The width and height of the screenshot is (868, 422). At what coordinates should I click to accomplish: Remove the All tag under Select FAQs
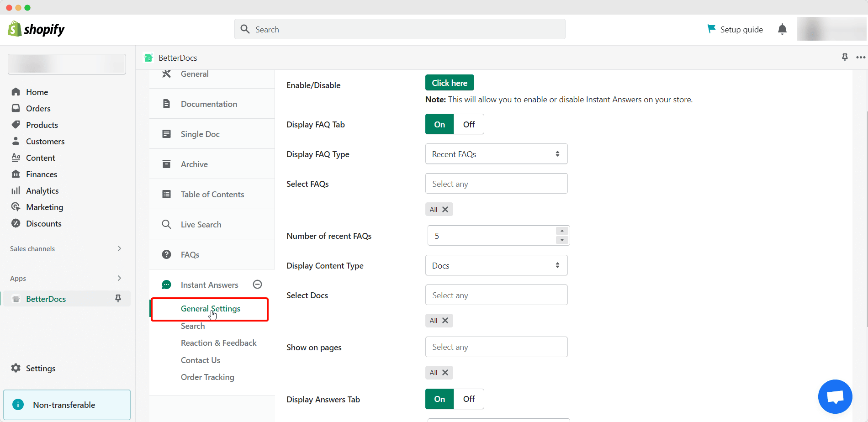pos(445,209)
